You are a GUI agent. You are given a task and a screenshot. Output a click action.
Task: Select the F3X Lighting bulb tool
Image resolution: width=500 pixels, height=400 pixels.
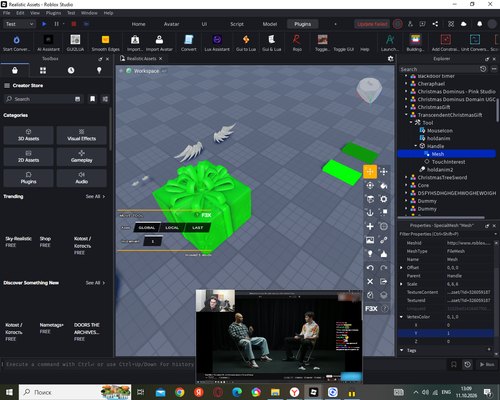point(370,254)
